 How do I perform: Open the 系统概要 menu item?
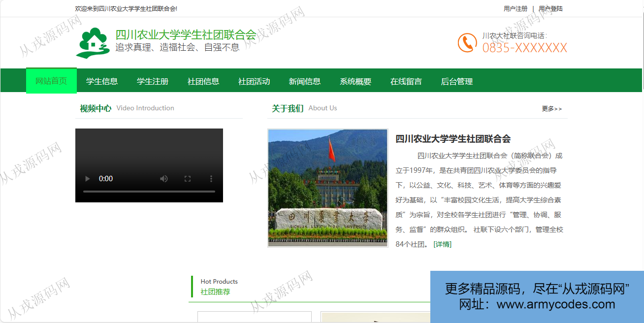(355, 81)
